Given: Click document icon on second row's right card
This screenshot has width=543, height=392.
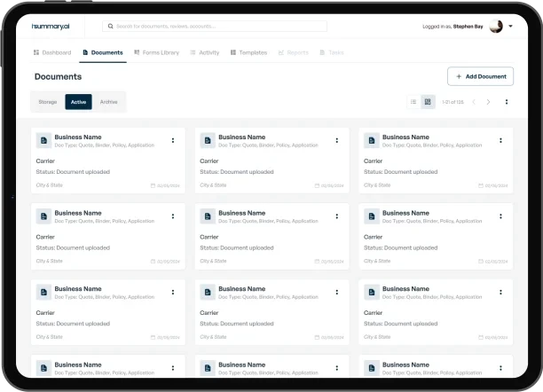Looking at the screenshot, I should (372, 216).
